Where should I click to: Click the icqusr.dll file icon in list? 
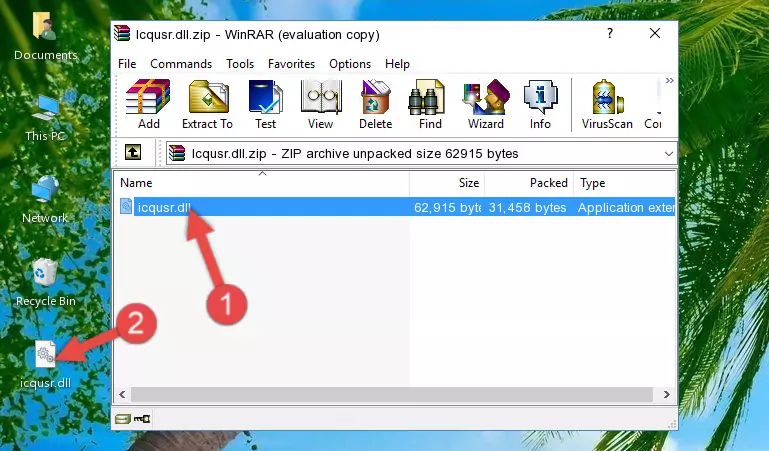point(126,207)
